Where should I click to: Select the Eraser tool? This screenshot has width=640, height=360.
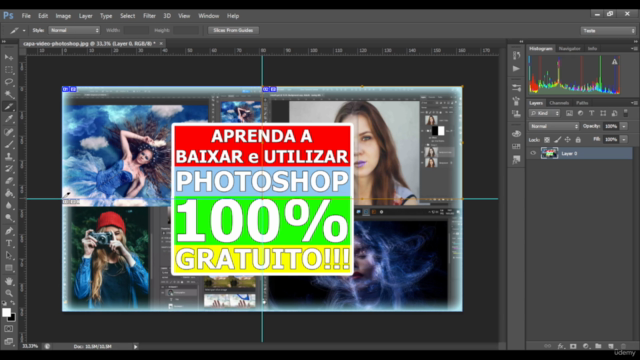pos(9,181)
